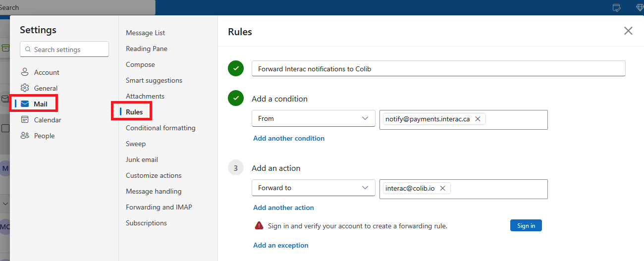Open Calendar settings category
This screenshot has width=644, height=261.
coord(48,120)
